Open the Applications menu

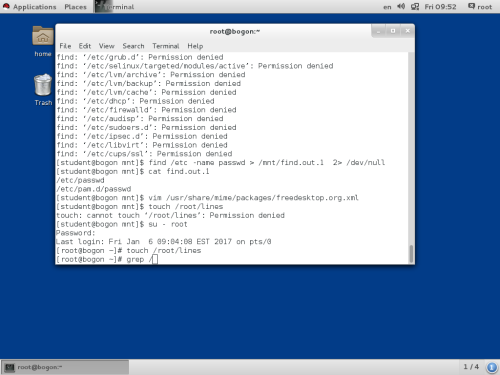pyautogui.click(x=34, y=7)
